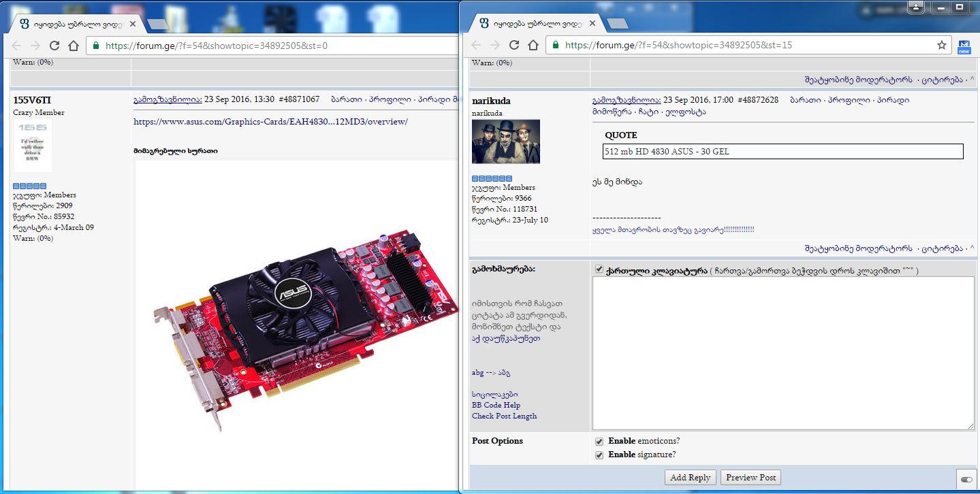980x494 pixels.
Task: Open the blue 'new' extension icon
Action: [x=964, y=46]
